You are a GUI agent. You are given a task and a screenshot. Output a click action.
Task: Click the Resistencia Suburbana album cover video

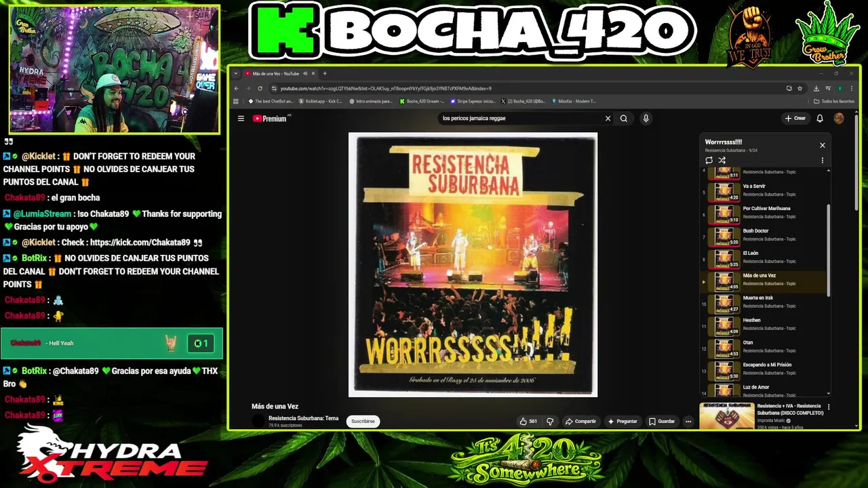[473, 264]
